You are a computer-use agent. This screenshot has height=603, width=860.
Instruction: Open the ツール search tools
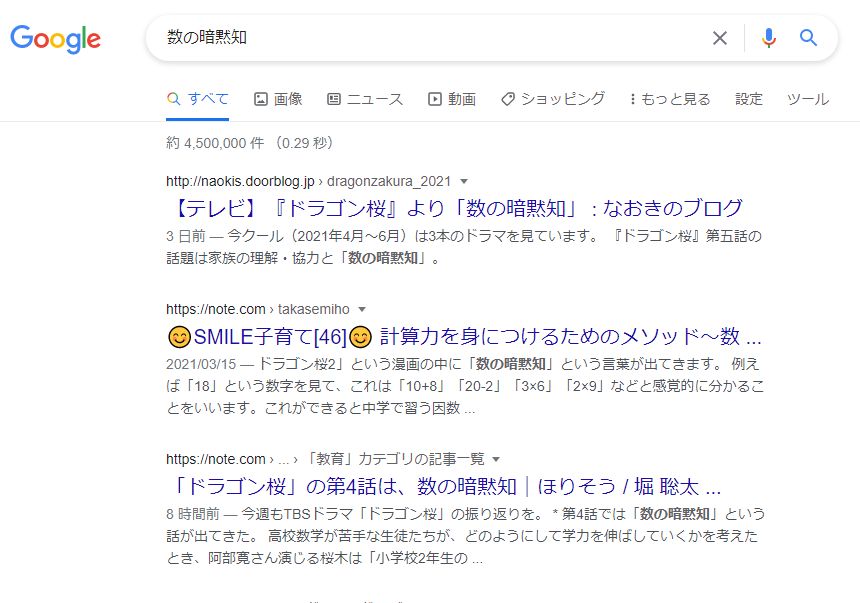coord(808,99)
